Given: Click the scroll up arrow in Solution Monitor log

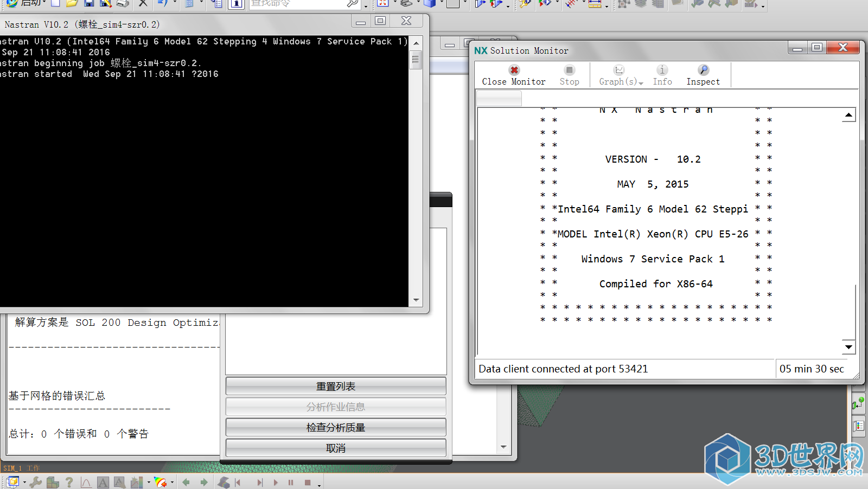Looking at the screenshot, I should pyautogui.click(x=848, y=115).
